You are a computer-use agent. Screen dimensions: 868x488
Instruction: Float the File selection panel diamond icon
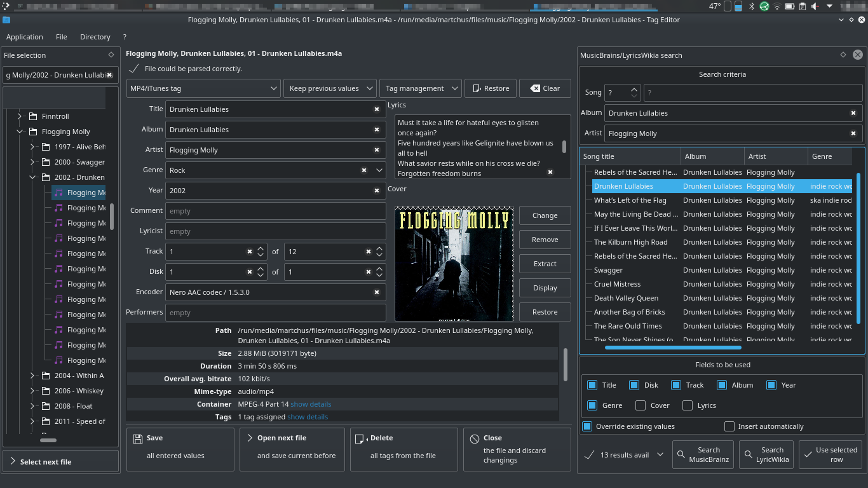tap(111, 55)
